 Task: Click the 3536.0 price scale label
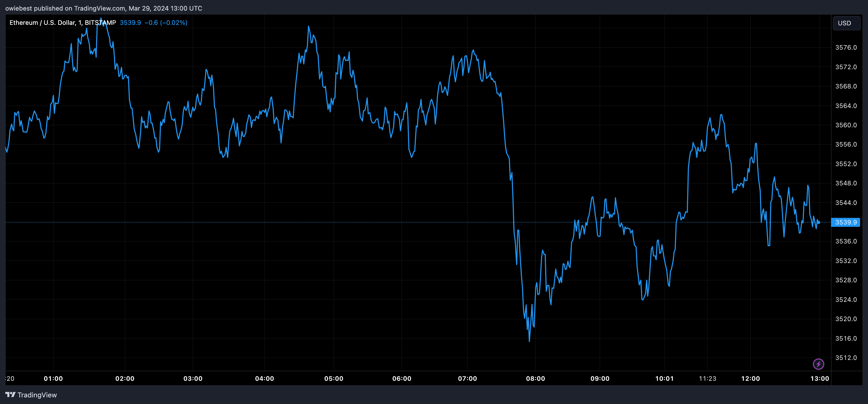[846, 241]
